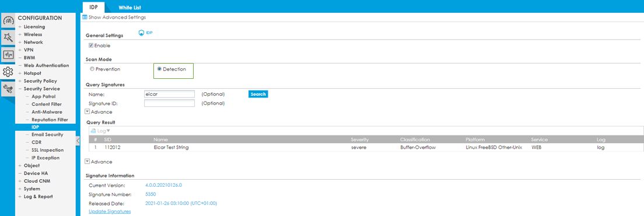This screenshot has width=644, height=216.
Task: Click the current version 4.0.0.20210126.0 value
Action: coord(163,185)
